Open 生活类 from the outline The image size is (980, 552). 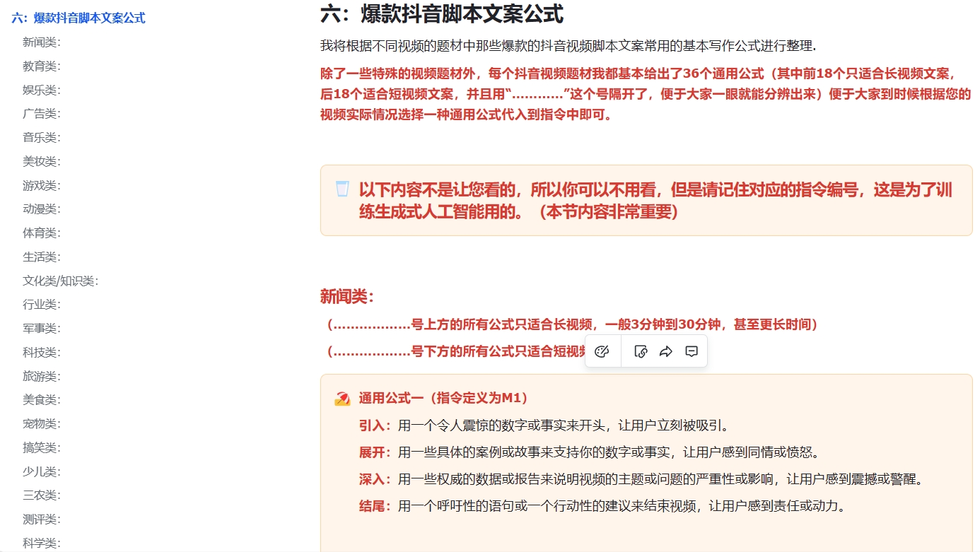pyautogui.click(x=42, y=257)
